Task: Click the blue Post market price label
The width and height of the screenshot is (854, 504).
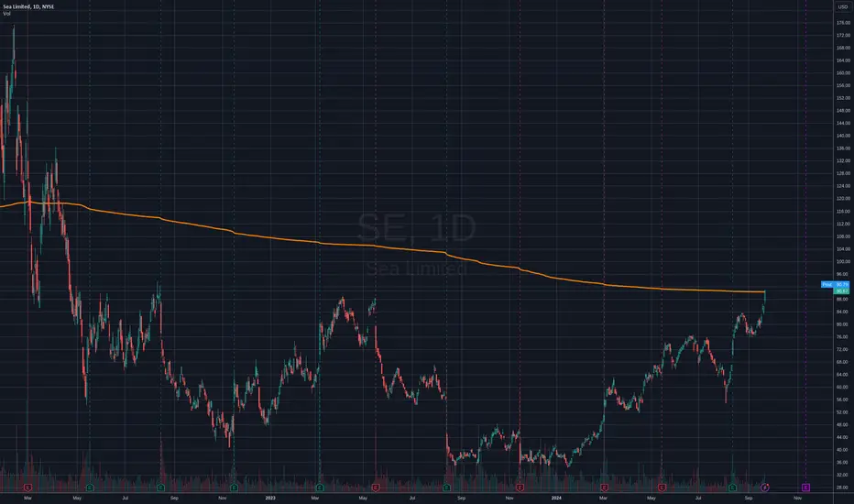Action: pyautogui.click(x=835, y=284)
